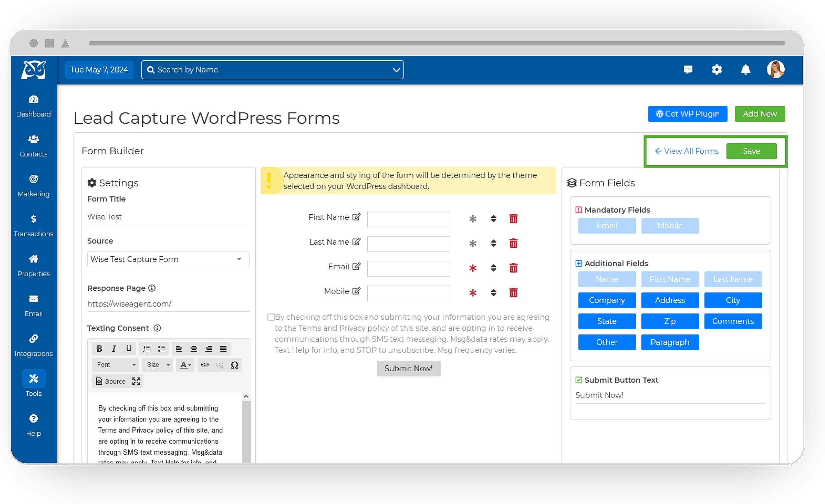The height and width of the screenshot is (504, 825).
Task: Open the settings gear in top bar
Action: point(716,70)
